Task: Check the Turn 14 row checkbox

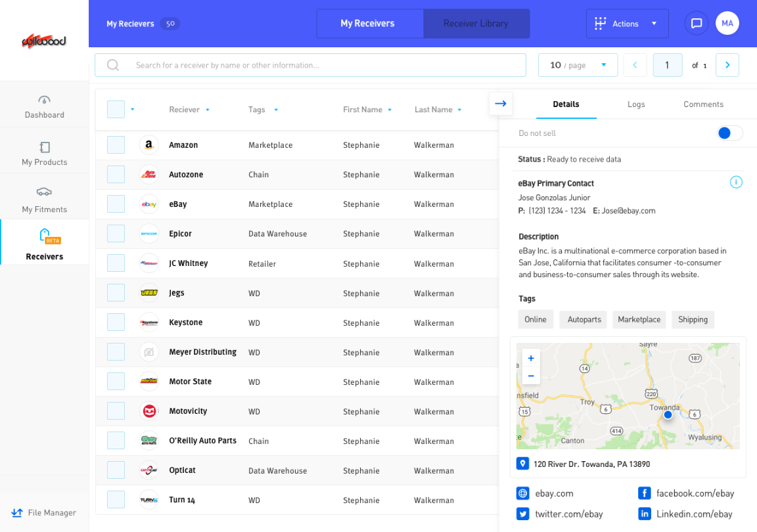Action: pos(116,500)
